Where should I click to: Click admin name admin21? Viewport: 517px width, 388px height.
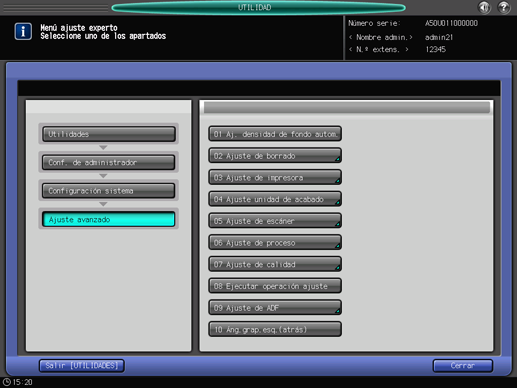pyautogui.click(x=439, y=37)
